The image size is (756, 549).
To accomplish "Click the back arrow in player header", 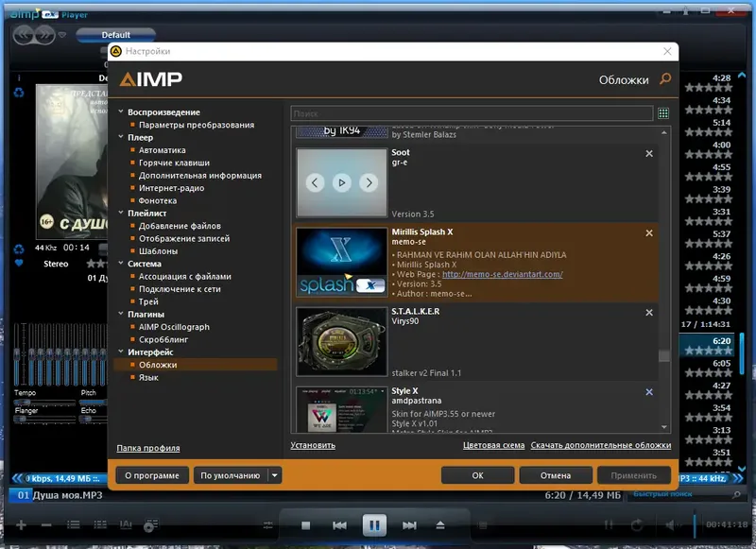I will point(25,35).
